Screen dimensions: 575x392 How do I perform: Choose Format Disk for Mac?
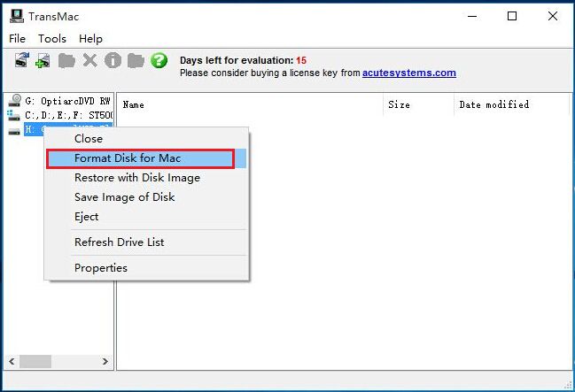[146, 158]
